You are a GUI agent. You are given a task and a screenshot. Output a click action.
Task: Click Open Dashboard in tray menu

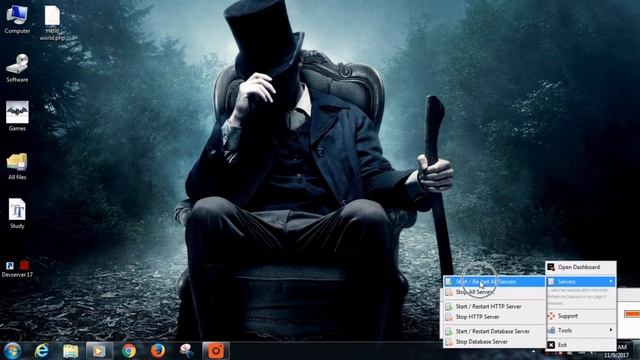(581, 267)
